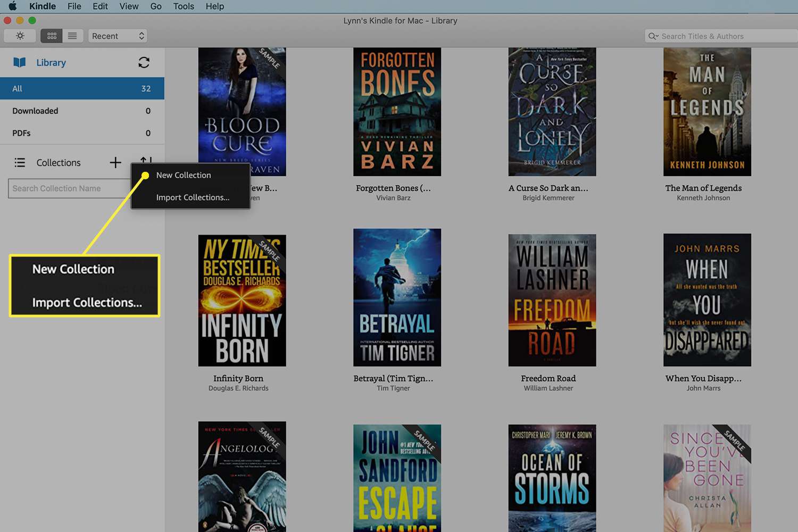Click the Infinity Born title text
The width and height of the screenshot is (798, 532).
tap(238, 378)
